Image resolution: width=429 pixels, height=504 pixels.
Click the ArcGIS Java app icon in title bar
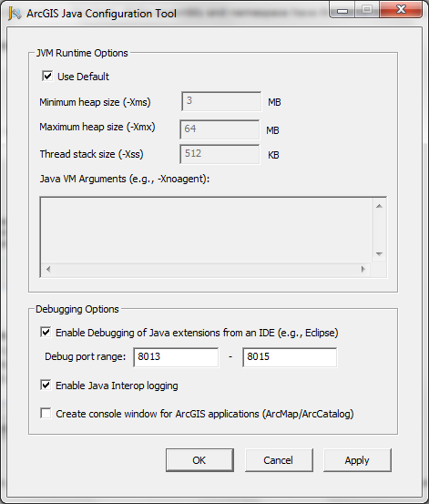[15, 14]
